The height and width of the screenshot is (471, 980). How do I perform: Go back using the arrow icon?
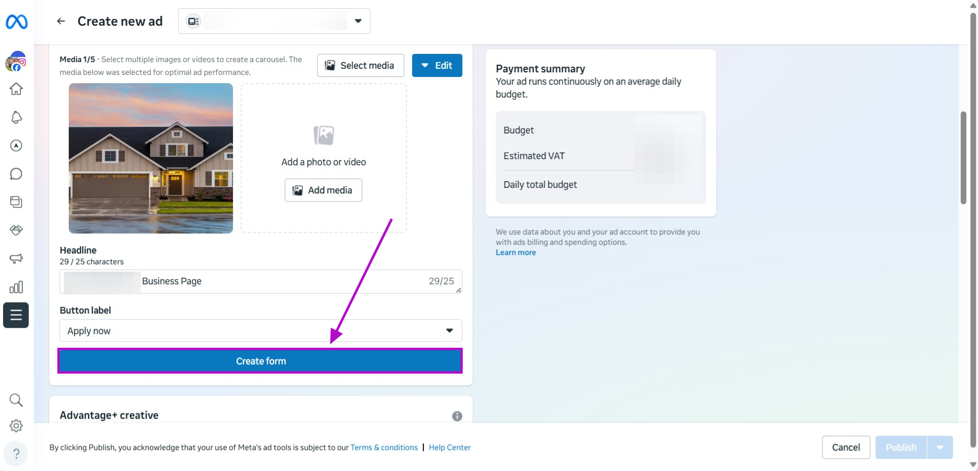[61, 21]
